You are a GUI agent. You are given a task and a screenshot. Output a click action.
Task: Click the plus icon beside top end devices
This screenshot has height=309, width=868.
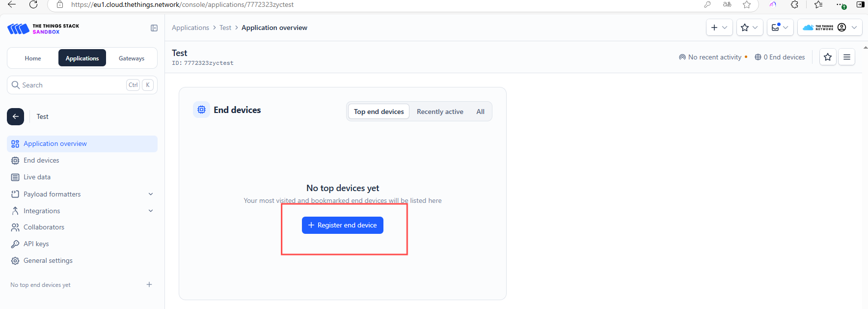pyautogui.click(x=149, y=284)
